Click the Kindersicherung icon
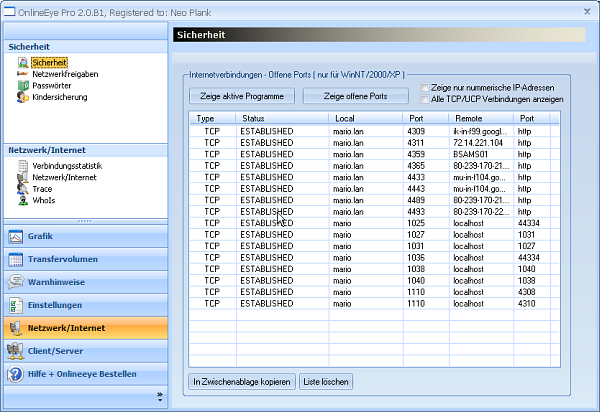600x412 pixels. (23, 97)
